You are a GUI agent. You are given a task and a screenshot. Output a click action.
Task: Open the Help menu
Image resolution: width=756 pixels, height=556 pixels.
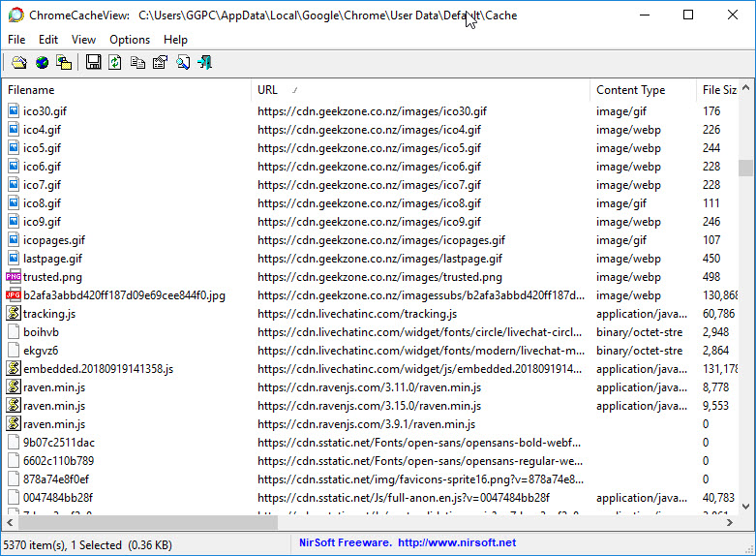(x=175, y=40)
